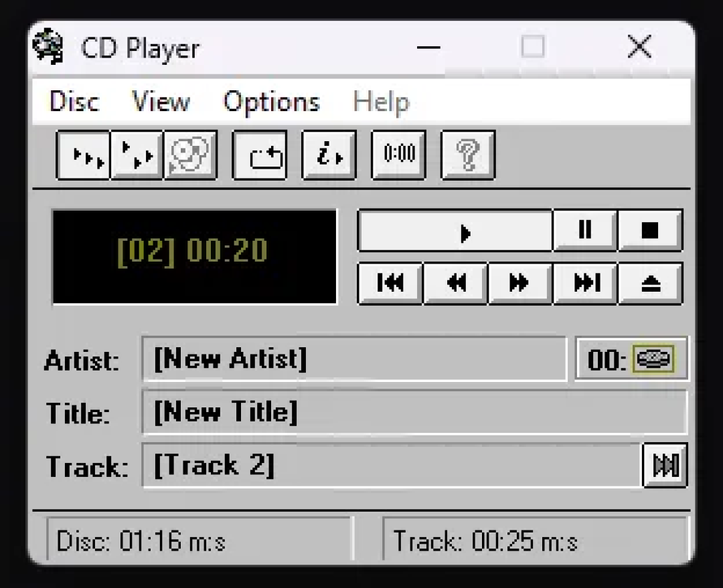Image resolution: width=723 pixels, height=588 pixels.
Task: Toggle continuous play loop button
Action: (x=260, y=155)
